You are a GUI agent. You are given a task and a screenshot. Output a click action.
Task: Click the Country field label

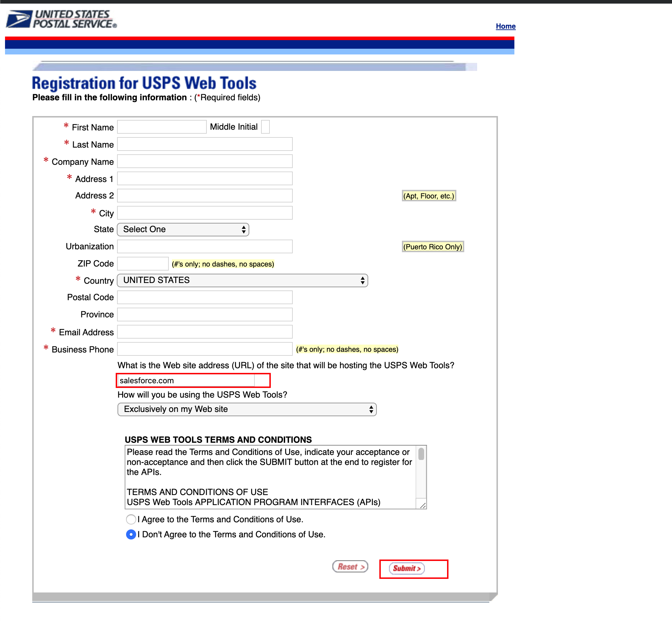pos(99,280)
